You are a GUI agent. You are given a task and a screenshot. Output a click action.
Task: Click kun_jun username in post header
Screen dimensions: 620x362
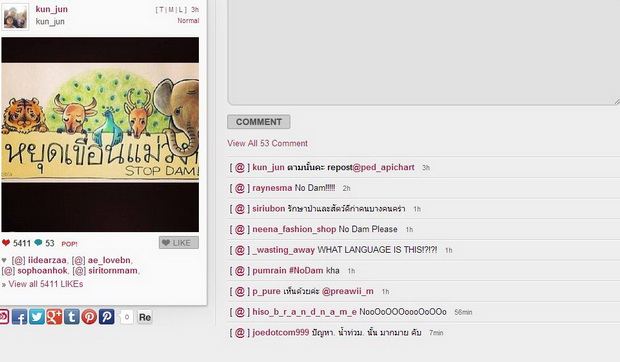pos(51,9)
